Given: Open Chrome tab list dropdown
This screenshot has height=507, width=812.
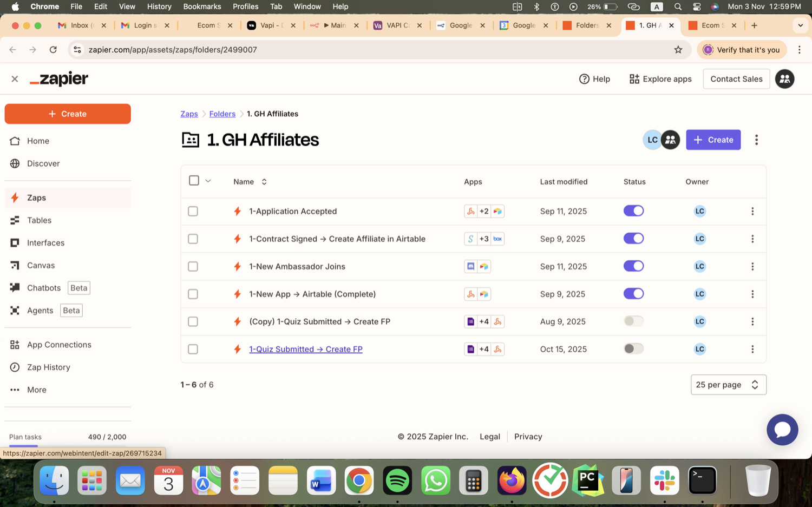Looking at the screenshot, I should (800, 25).
